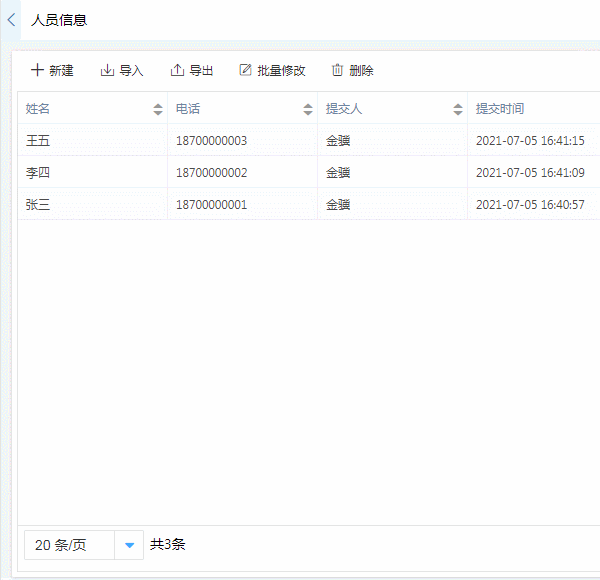Click the plus icon for 新建

click(37, 70)
